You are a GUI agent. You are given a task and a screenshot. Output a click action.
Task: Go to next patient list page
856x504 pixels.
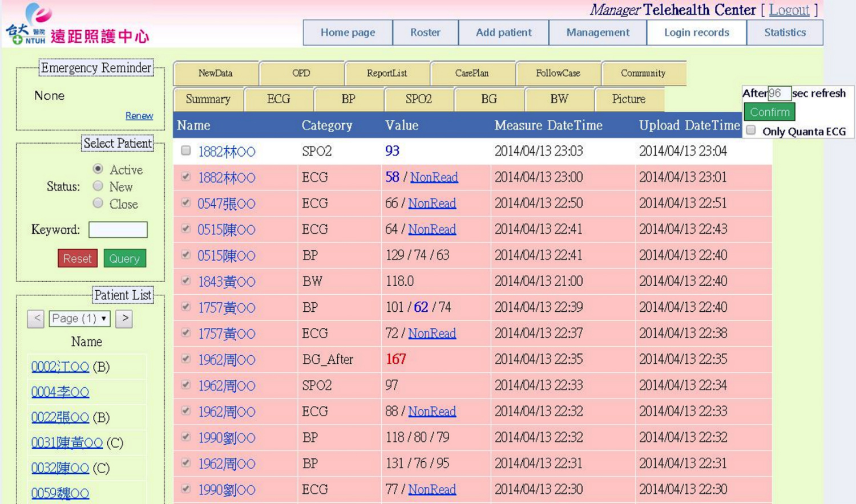124,319
